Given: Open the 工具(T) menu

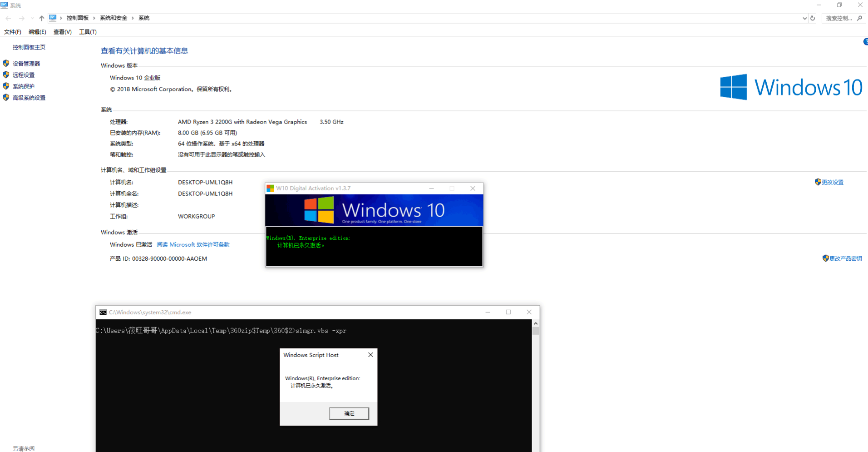Looking at the screenshot, I should [88, 32].
